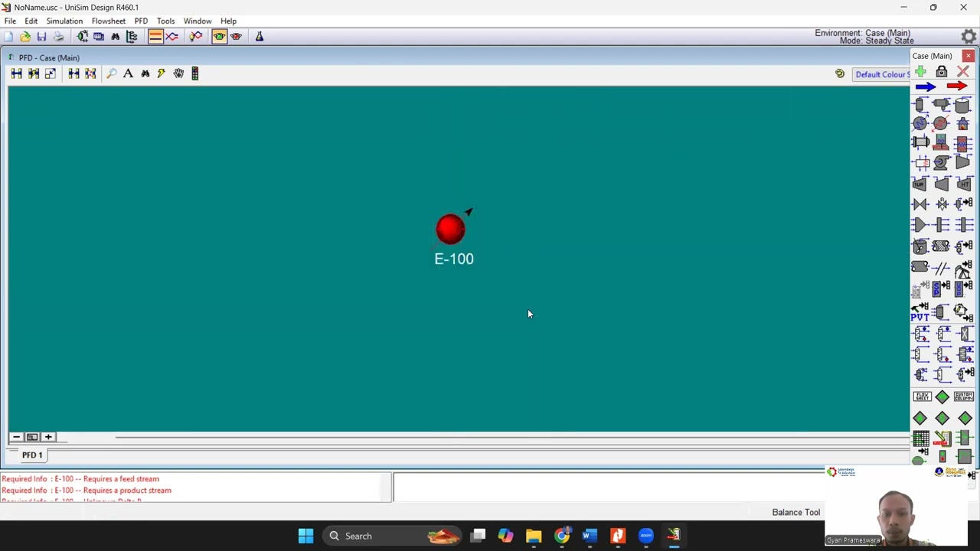Click the traffic light icon in PFD toolbar
Viewport: 980px width, 551px height.
195,73
